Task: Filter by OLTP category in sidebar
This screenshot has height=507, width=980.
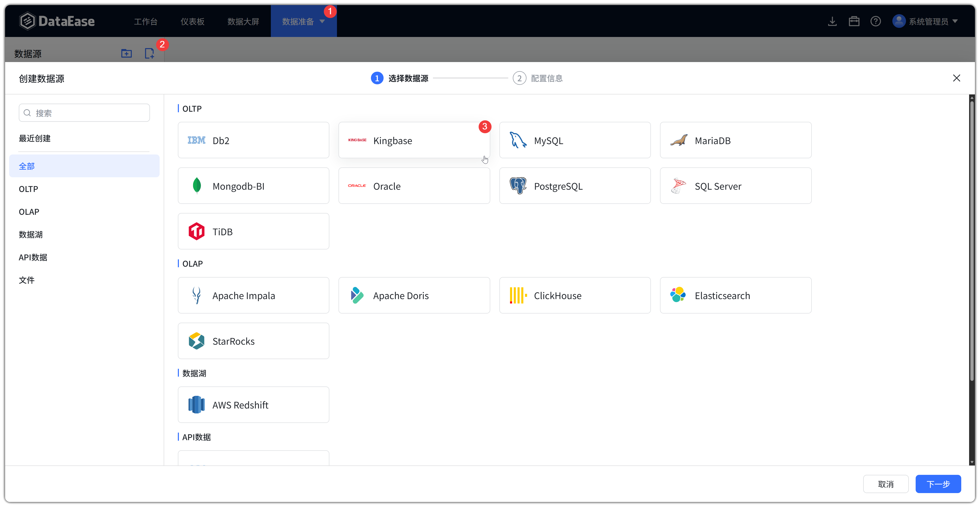Action: point(84,189)
